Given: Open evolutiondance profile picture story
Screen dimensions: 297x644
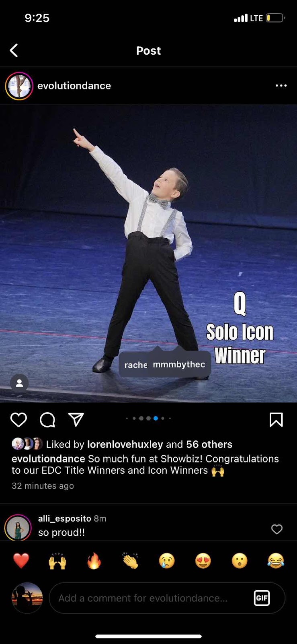Looking at the screenshot, I should coord(19,86).
